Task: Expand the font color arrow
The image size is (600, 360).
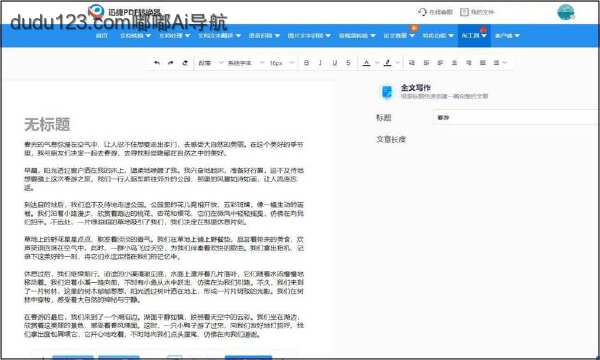Action: point(377,63)
